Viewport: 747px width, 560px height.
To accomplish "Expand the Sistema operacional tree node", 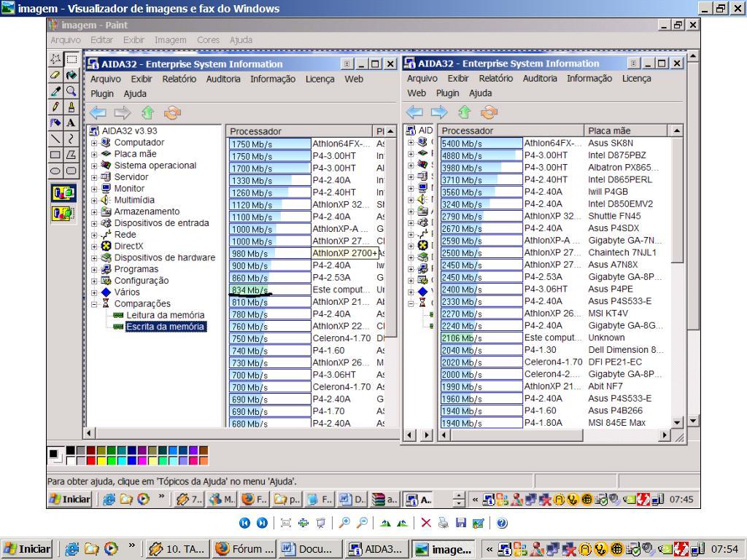I will click(94, 166).
